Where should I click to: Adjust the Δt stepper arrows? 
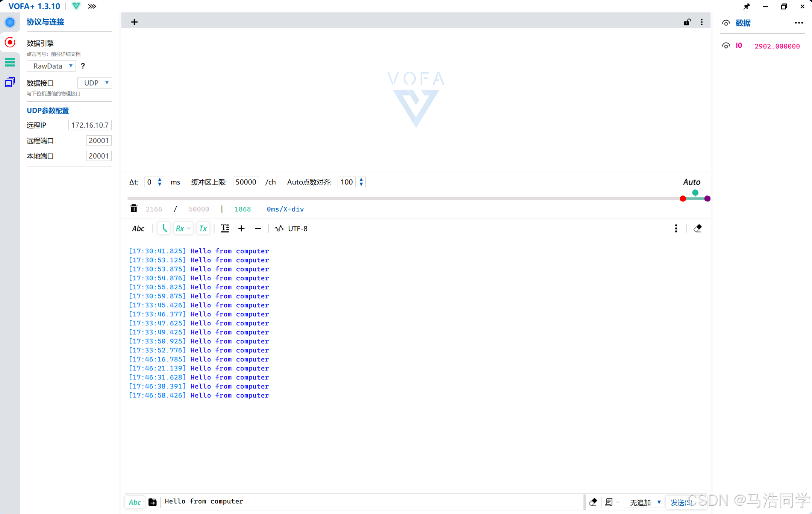click(x=160, y=182)
